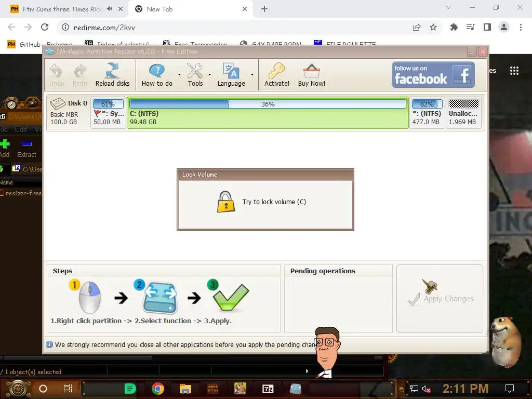Click the address bar redirme.com/2kvv
Viewport: 532px width, 399px height.
(x=104, y=28)
